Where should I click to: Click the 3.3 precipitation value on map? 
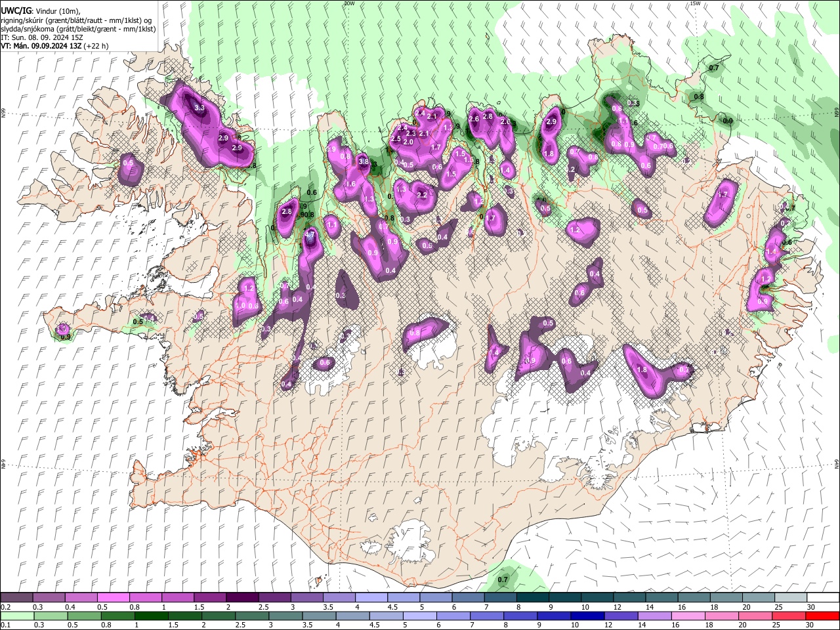tap(200, 108)
